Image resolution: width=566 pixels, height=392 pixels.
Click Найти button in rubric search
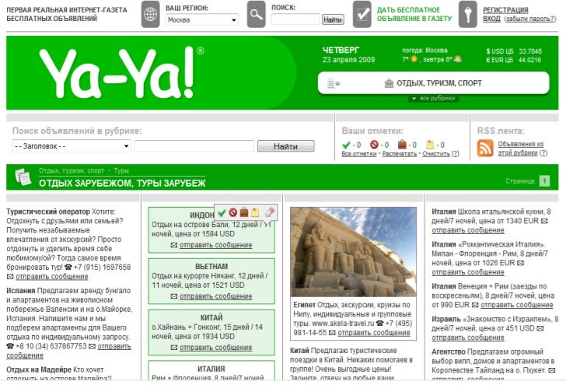285,146
